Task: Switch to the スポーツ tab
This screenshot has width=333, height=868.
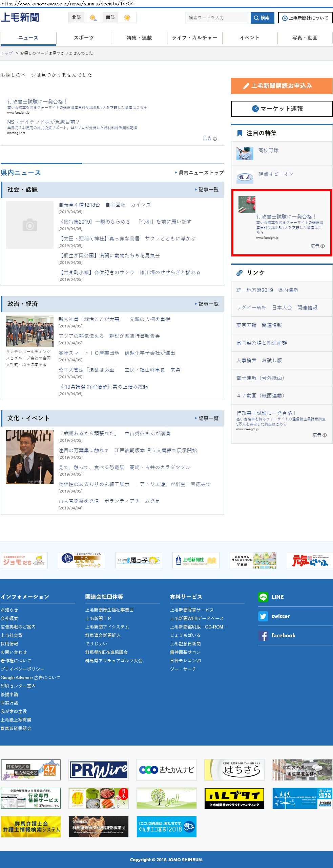Action: (84, 38)
